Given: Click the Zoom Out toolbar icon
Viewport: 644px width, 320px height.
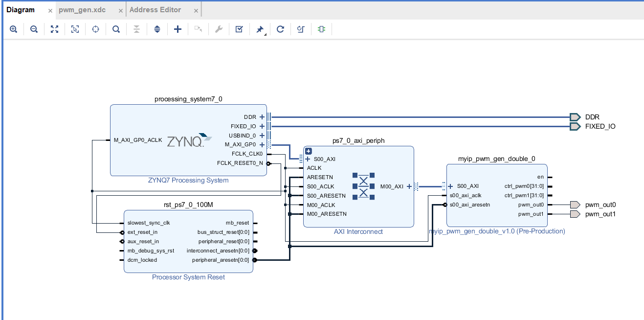Looking at the screenshot, I should coord(34,29).
